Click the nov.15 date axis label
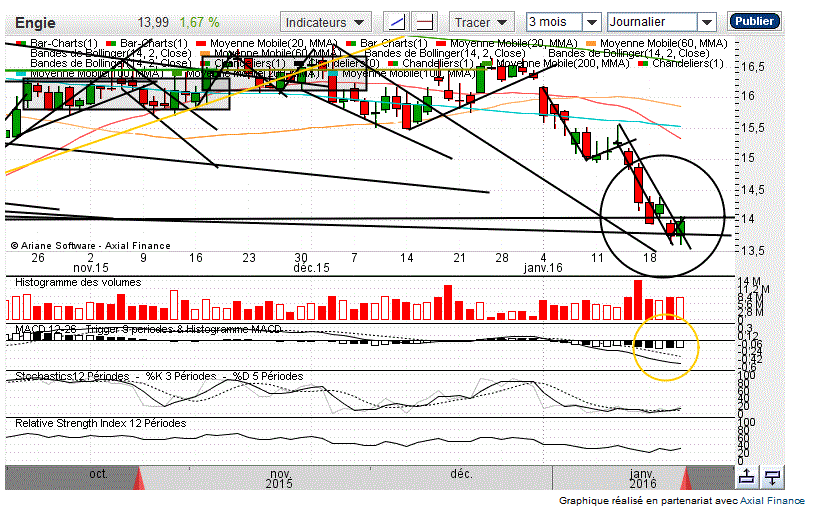Image resolution: width=814 pixels, height=513 pixels. coord(91,268)
